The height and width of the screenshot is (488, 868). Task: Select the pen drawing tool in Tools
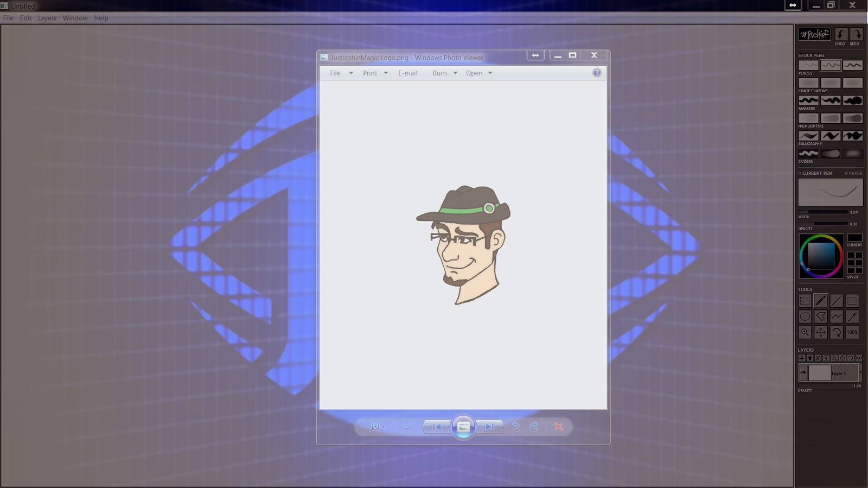[821, 301]
